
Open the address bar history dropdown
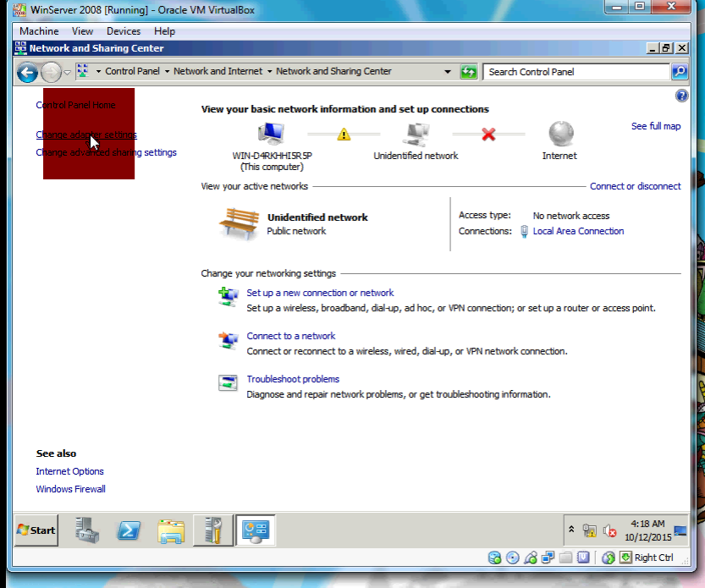[x=448, y=71]
